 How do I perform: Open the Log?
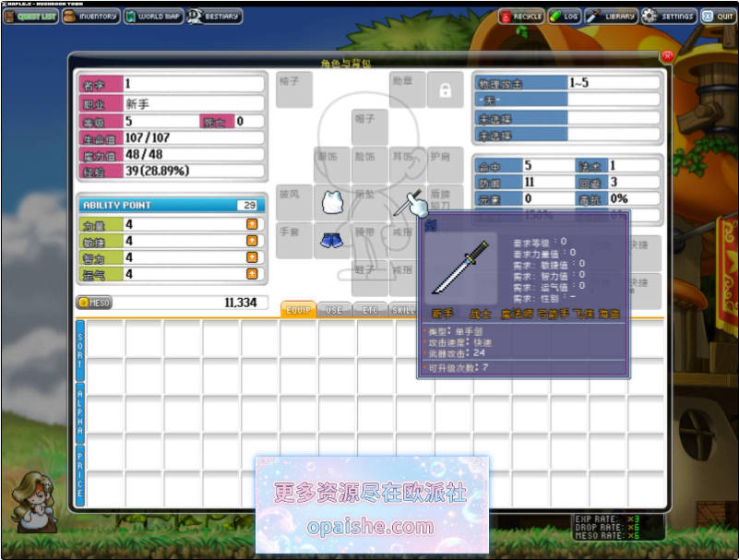coord(565,17)
